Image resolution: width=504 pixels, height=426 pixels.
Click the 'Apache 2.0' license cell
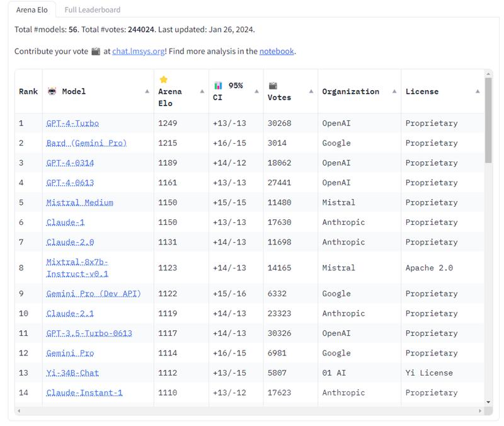(429, 268)
